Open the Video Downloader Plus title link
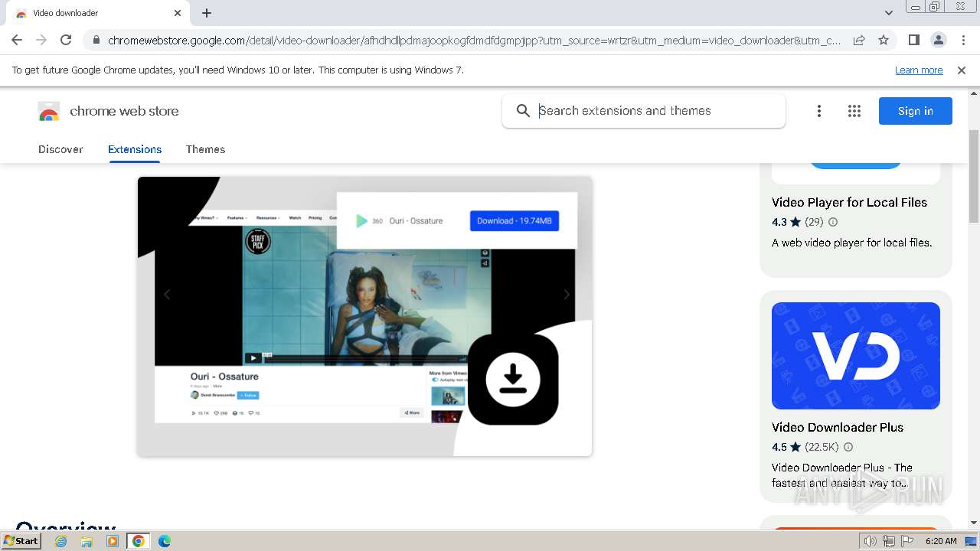Viewport: 980px width, 551px height. click(838, 427)
